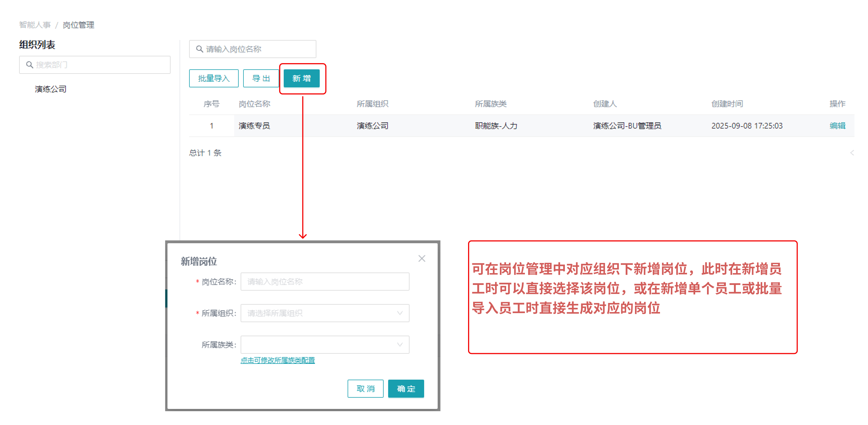Select 演练公司 in organization list
Screen dimensions: 868x425
(x=51, y=89)
